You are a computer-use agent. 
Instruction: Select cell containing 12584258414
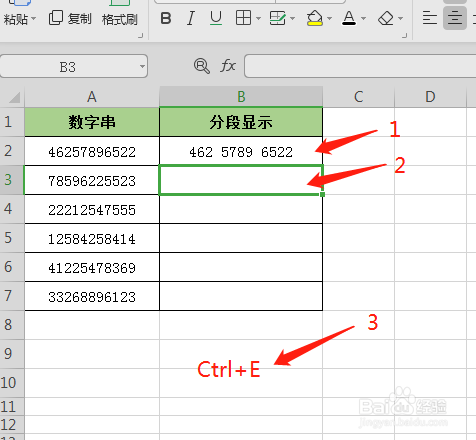pyautogui.click(x=92, y=238)
